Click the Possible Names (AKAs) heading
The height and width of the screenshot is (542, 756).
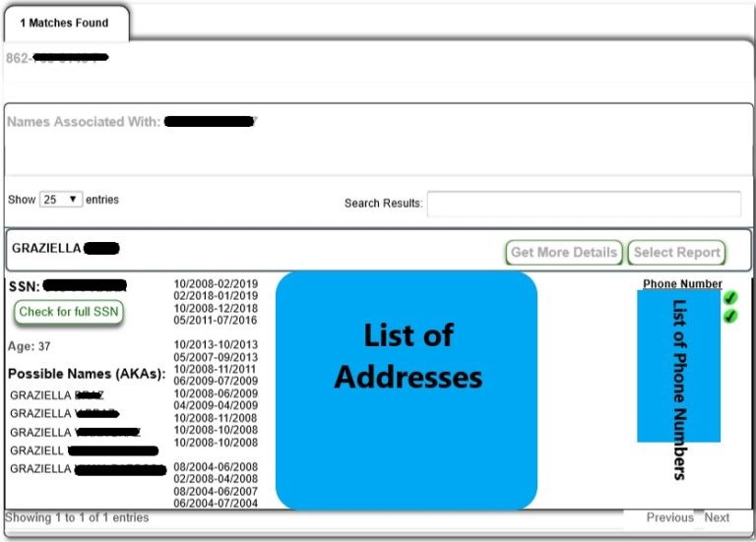click(x=87, y=374)
